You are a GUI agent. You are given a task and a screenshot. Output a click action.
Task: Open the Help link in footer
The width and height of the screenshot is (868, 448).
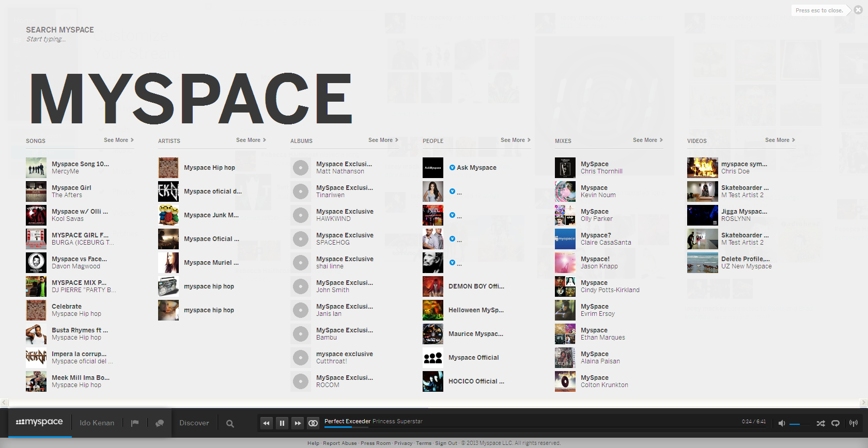coord(313,443)
